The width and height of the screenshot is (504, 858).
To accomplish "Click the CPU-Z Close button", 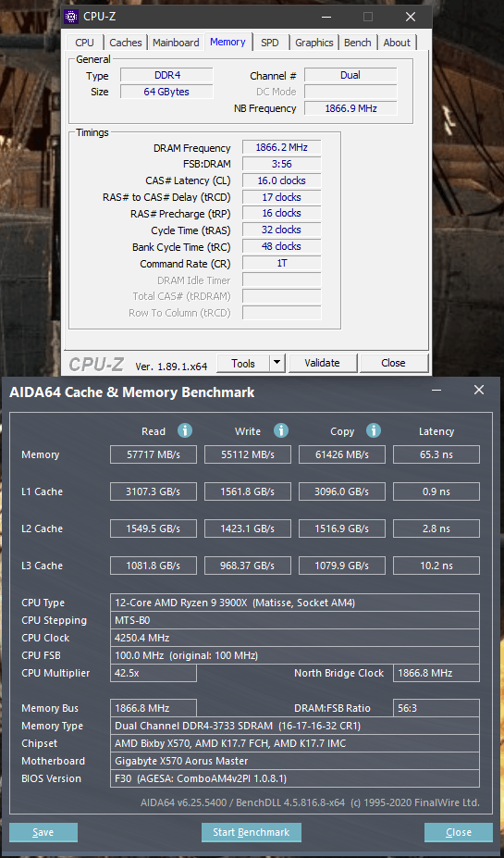I will pos(394,363).
